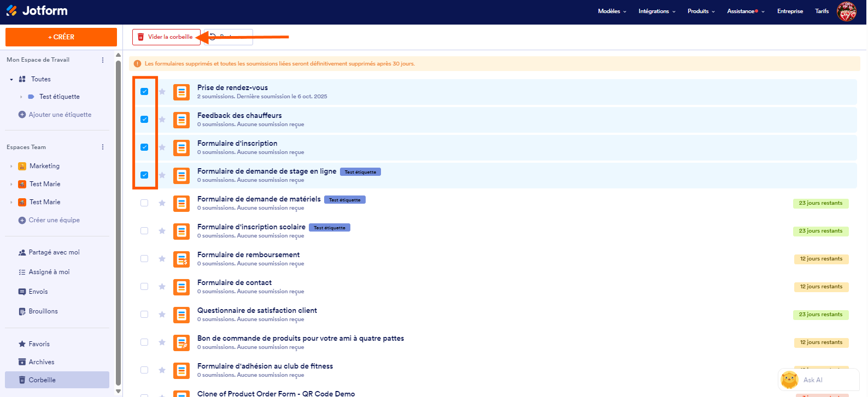Expand the Marketing team arrow
This screenshot has width=868, height=397.
[x=11, y=167]
